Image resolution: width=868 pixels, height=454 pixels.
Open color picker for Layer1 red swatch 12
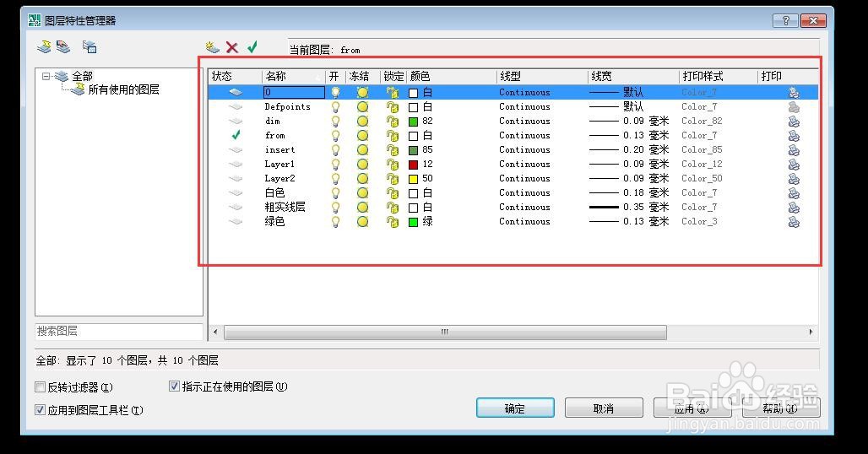[x=413, y=165]
